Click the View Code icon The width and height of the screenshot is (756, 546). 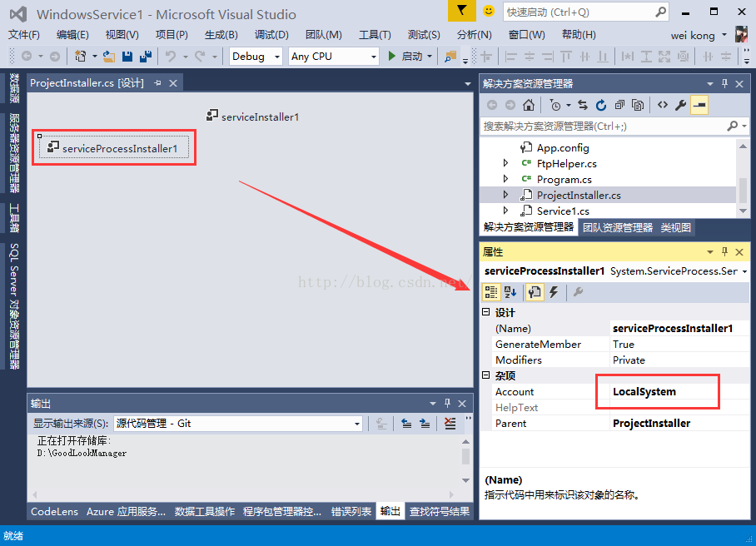[663, 105]
